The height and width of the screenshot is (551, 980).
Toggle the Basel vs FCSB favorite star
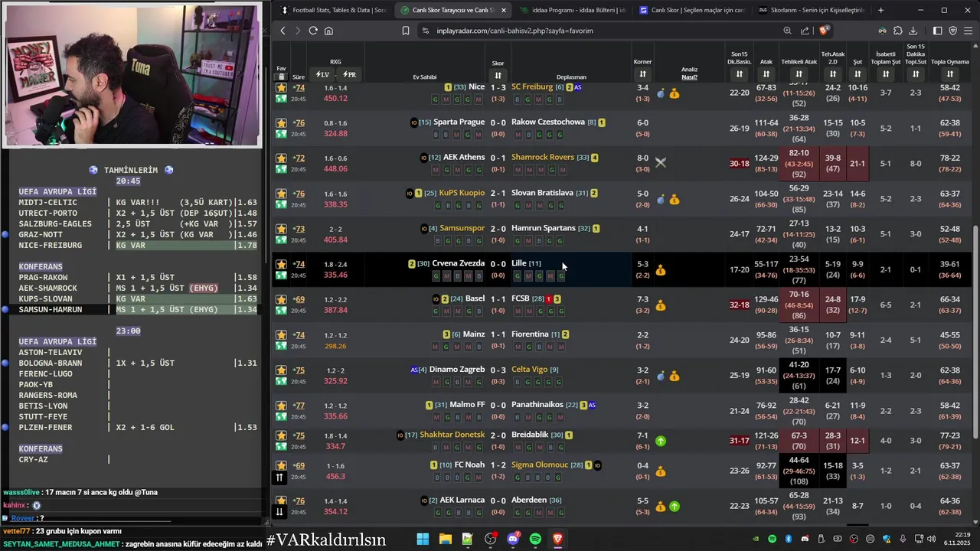(x=281, y=299)
